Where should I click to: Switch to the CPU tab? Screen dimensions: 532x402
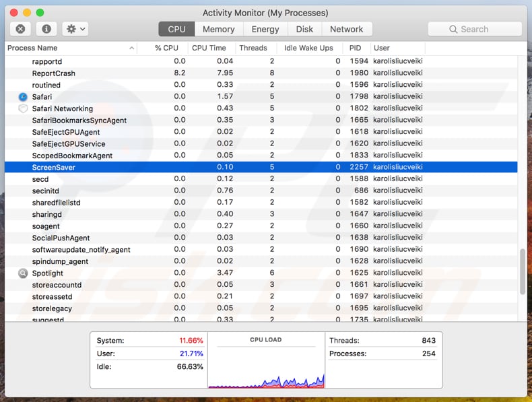point(176,29)
